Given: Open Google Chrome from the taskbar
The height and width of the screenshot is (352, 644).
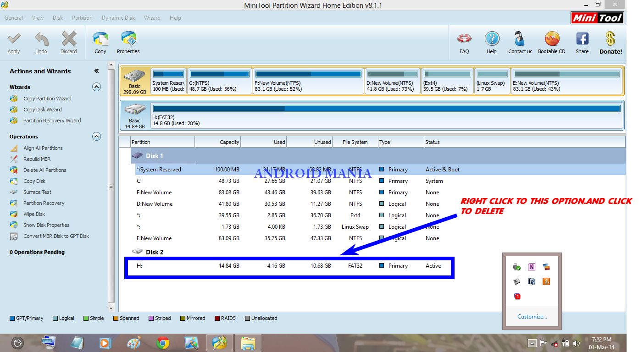Looking at the screenshot, I should 162,342.
